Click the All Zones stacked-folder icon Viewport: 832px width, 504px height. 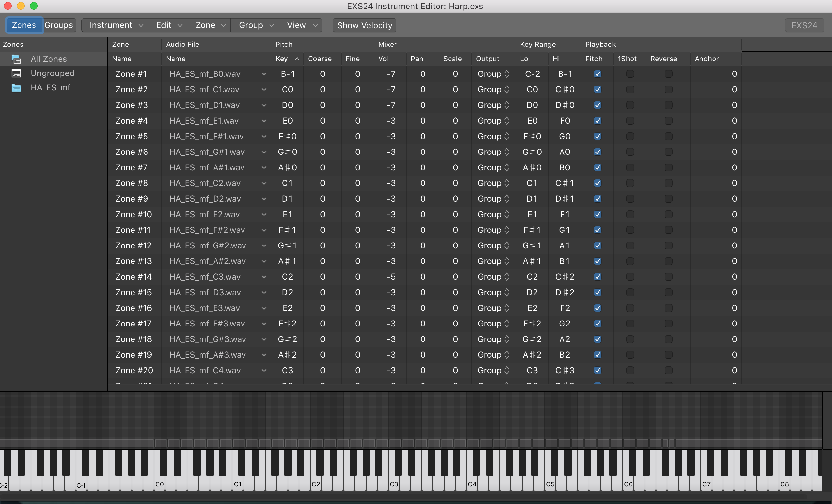[x=16, y=59]
